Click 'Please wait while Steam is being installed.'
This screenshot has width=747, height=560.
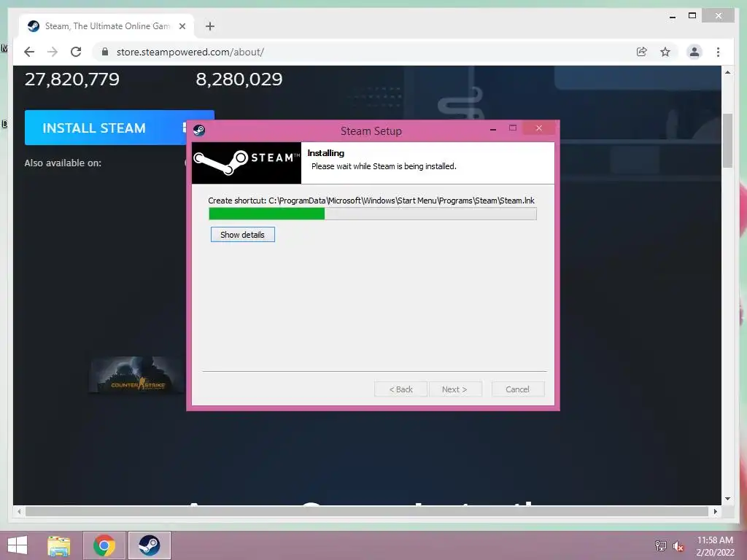[384, 166]
